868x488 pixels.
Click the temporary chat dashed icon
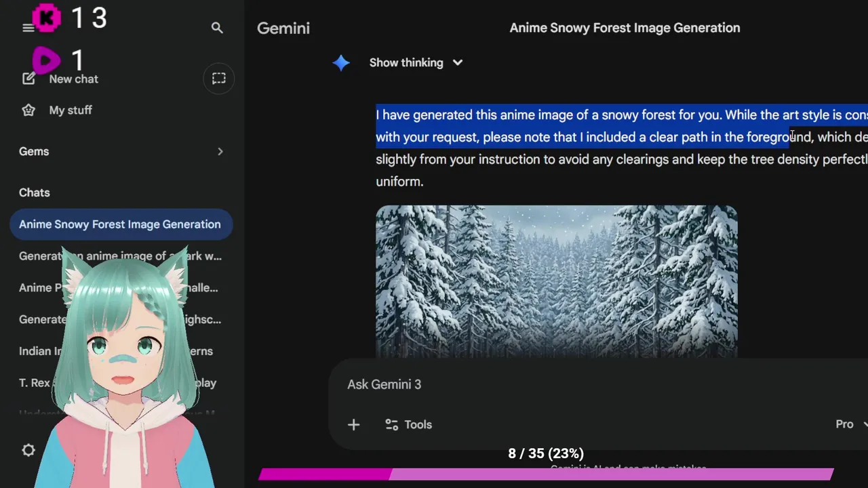click(x=218, y=79)
